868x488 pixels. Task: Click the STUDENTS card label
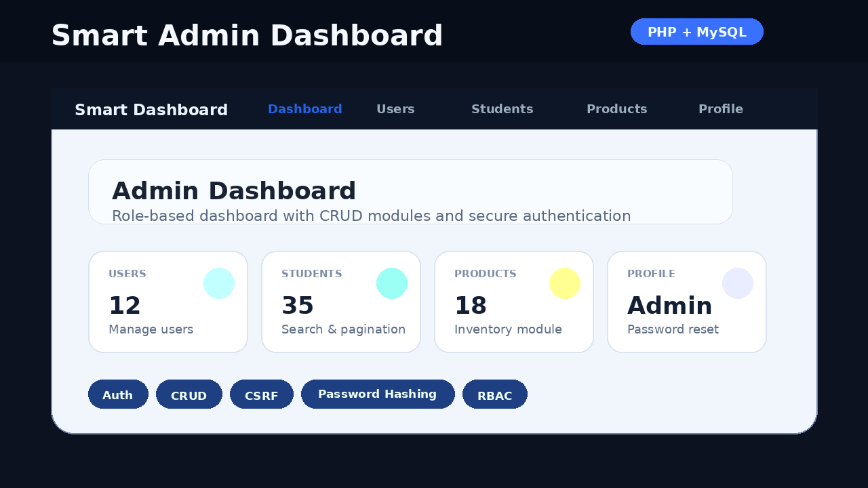click(312, 274)
